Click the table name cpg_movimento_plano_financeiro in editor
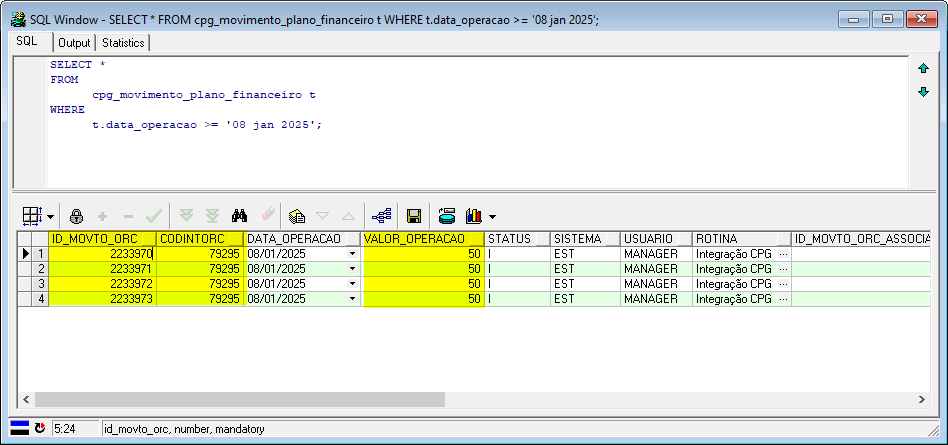The image size is (948, 445). pyautogui.click(x=197, y=95)
